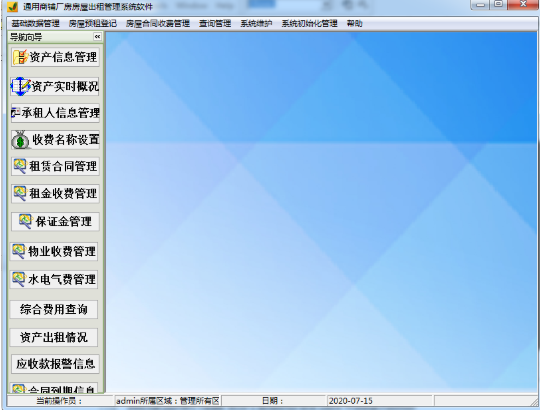Open the 基础数据管理 menu

(35, 23)
